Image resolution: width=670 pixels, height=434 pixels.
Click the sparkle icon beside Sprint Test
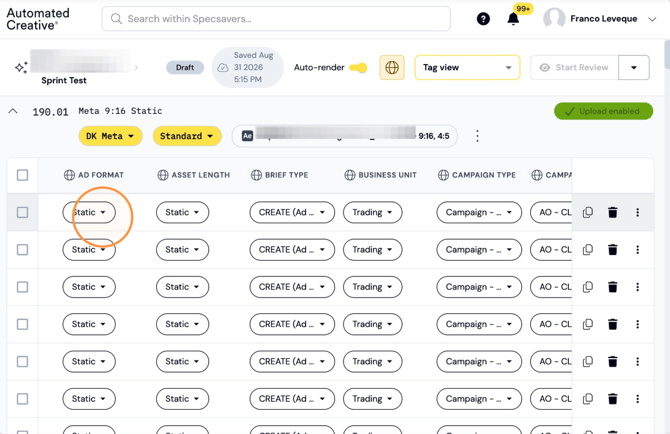(21, 67)
